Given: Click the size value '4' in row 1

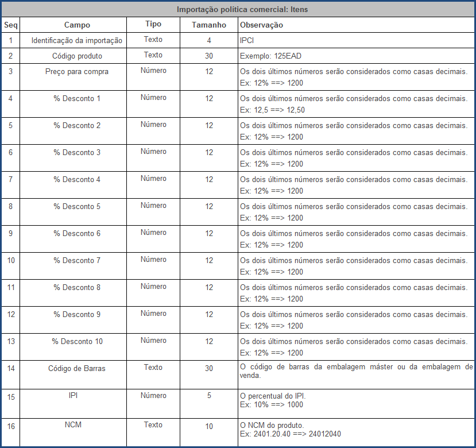Looking at the screenshot, I should pyautogui.click(x=209, y=40).
